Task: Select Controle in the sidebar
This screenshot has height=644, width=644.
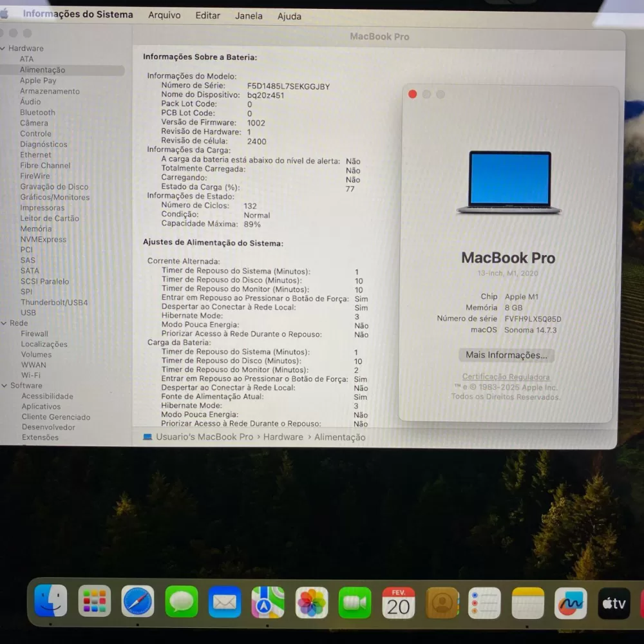Action: coord(35,133)
